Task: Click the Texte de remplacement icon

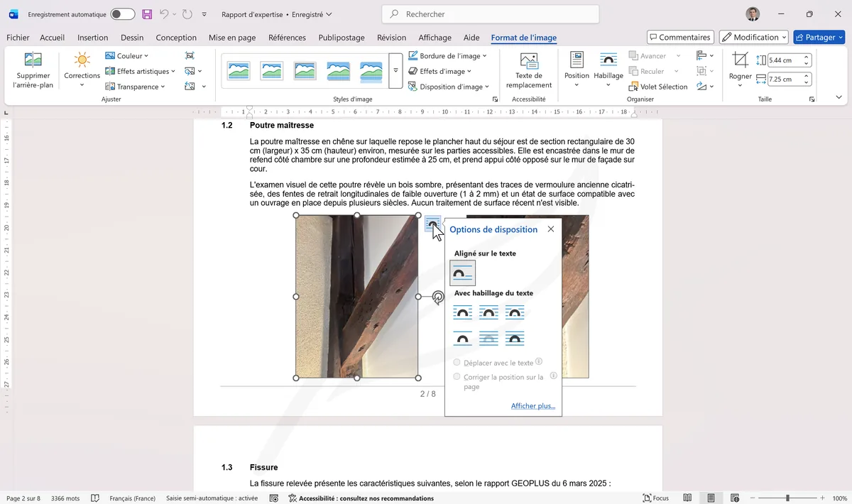Action: pyautogui.click(x=528, y=69)
